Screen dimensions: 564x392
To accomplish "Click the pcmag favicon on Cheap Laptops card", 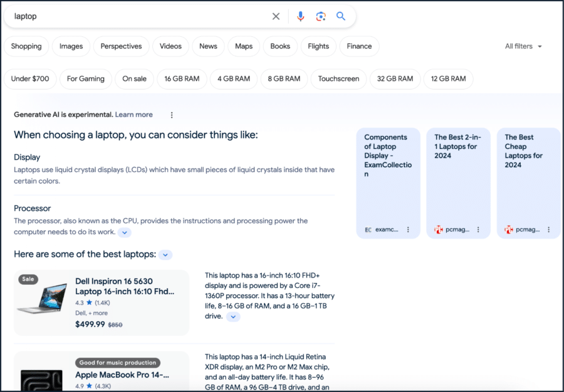I will point(509,230).
